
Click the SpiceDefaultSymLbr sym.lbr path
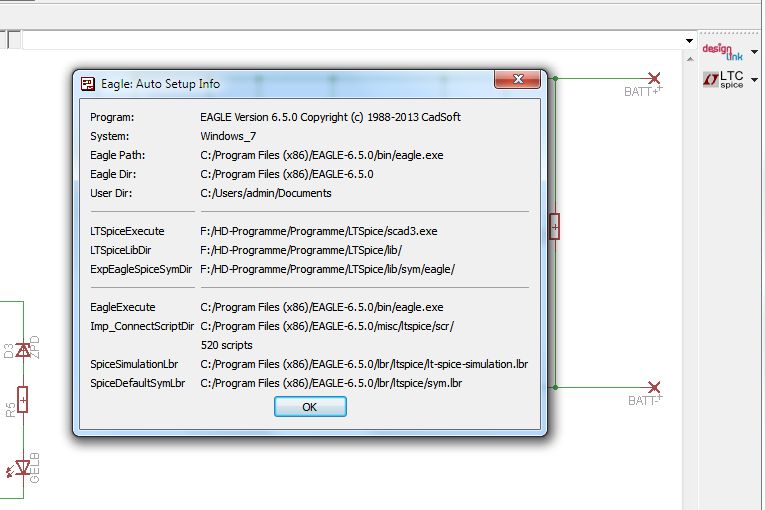tap(331, 384)
